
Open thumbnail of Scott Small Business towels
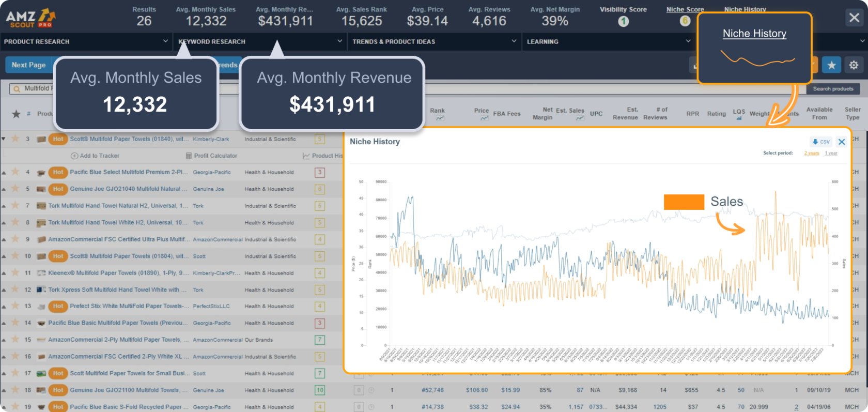(41, 373)
